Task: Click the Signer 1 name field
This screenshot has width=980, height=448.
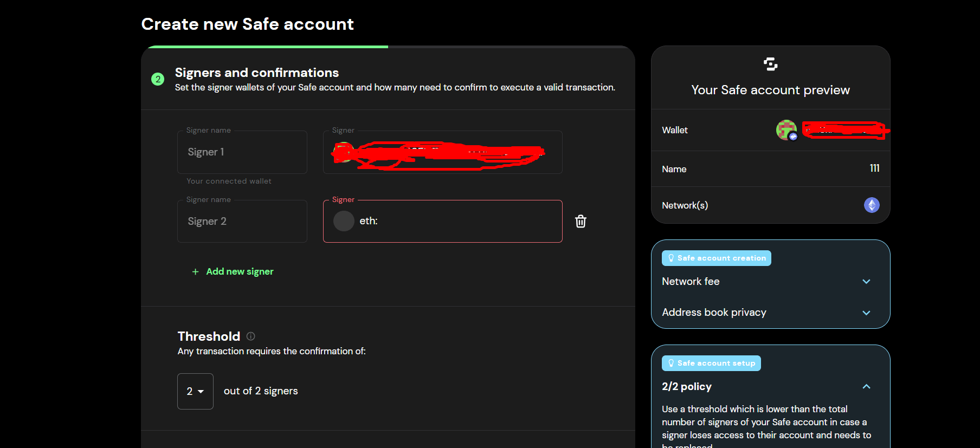Action: coord(242,152)
